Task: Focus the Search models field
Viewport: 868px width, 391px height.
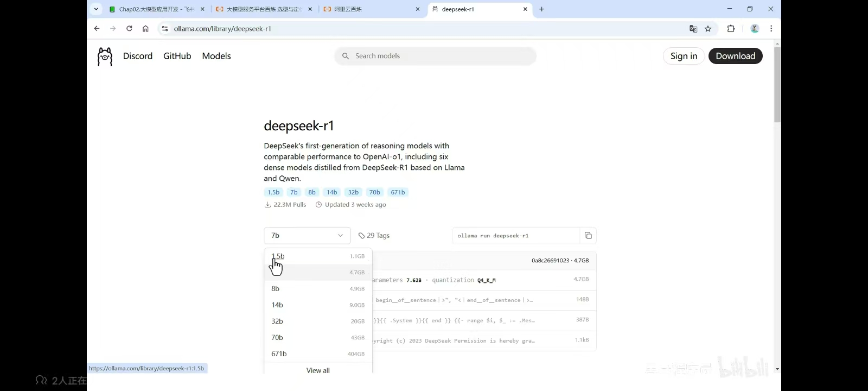Action: tap(436, 56)
